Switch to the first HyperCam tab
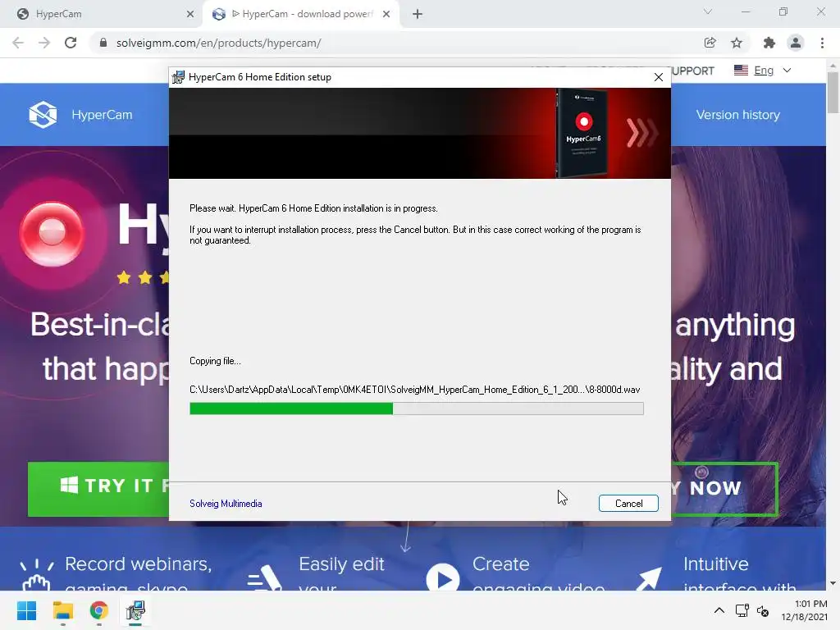 tap(102, 14)
